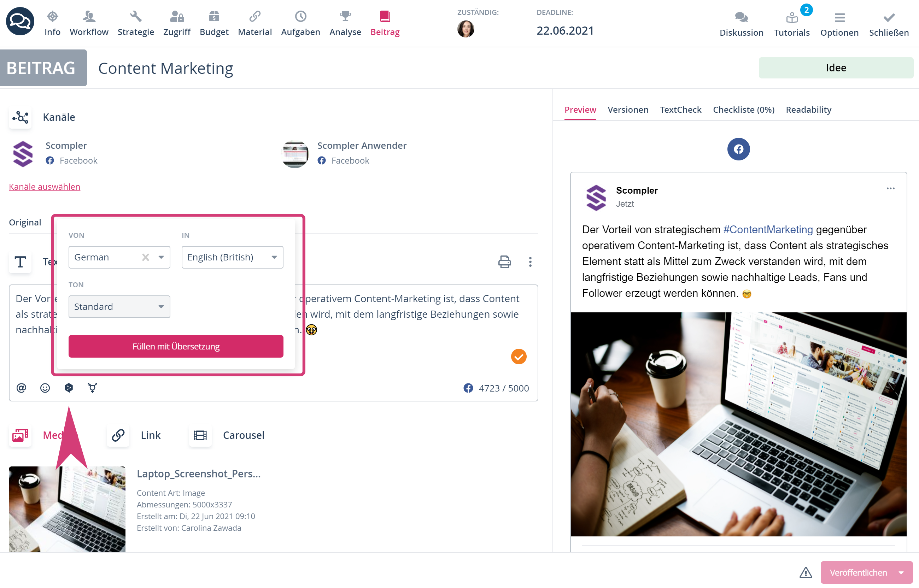
Task: Open the Diskussion chat panel
Action: 741,24
